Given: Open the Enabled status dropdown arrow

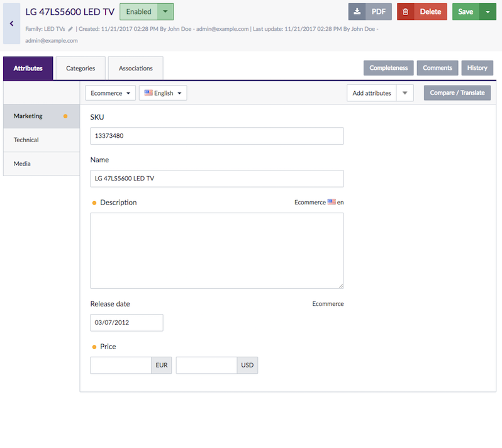Looking at the screenshot, I should (165, 11).
